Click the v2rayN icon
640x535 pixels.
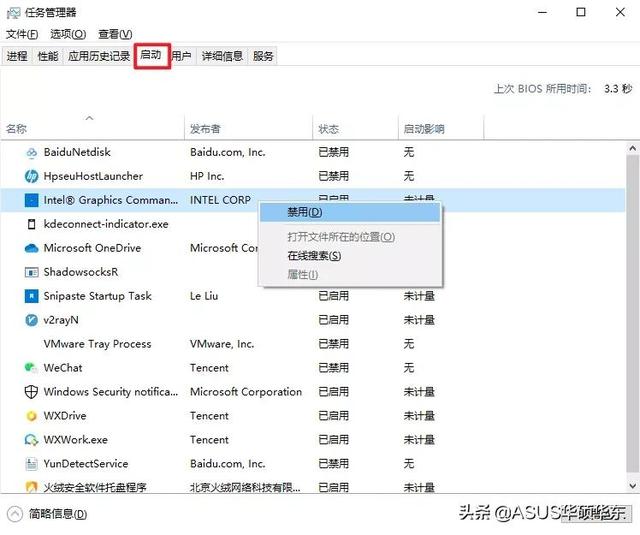tap(31, 320)
